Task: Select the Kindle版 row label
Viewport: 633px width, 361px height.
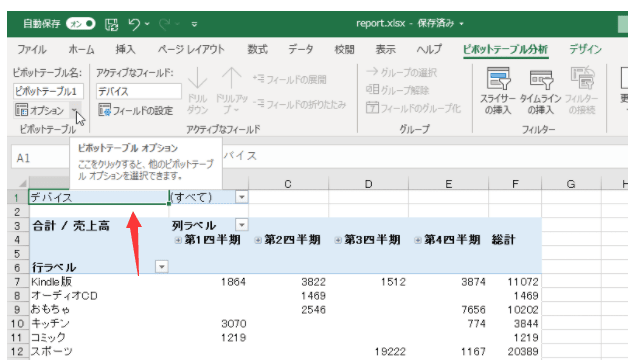Action: (51, 281)
